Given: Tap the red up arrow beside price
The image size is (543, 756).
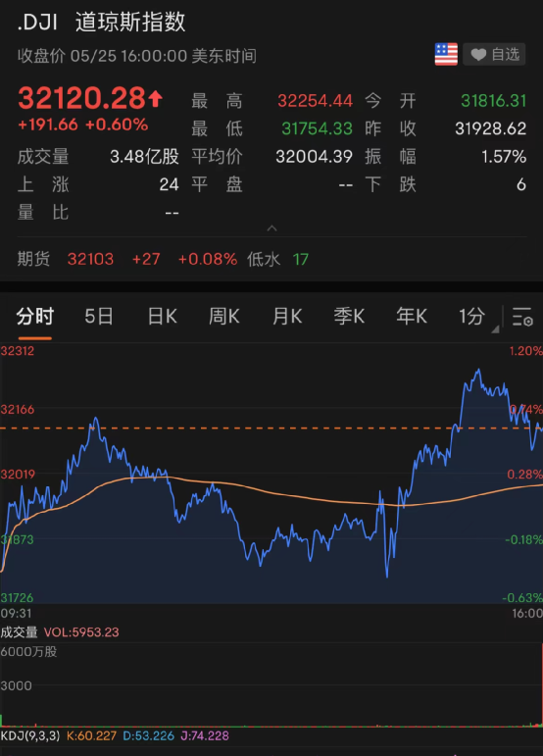Looking at the screenshot, I should pyautogui.click(x=155, y=98).
